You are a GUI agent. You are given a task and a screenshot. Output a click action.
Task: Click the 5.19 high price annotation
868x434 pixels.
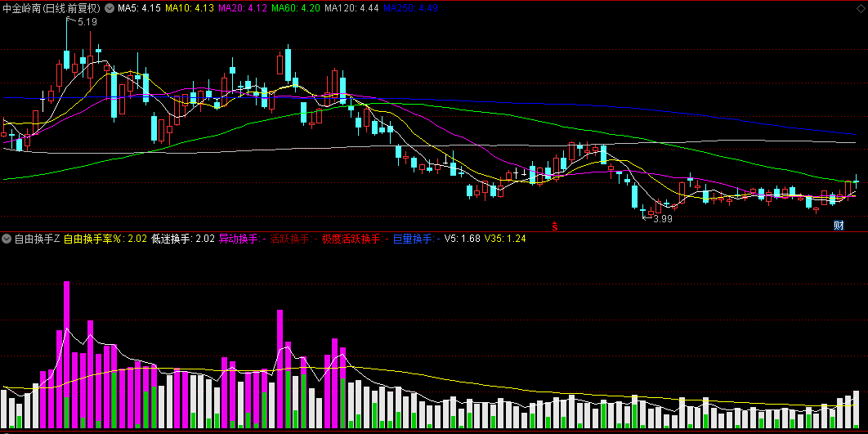coord(87,22)
